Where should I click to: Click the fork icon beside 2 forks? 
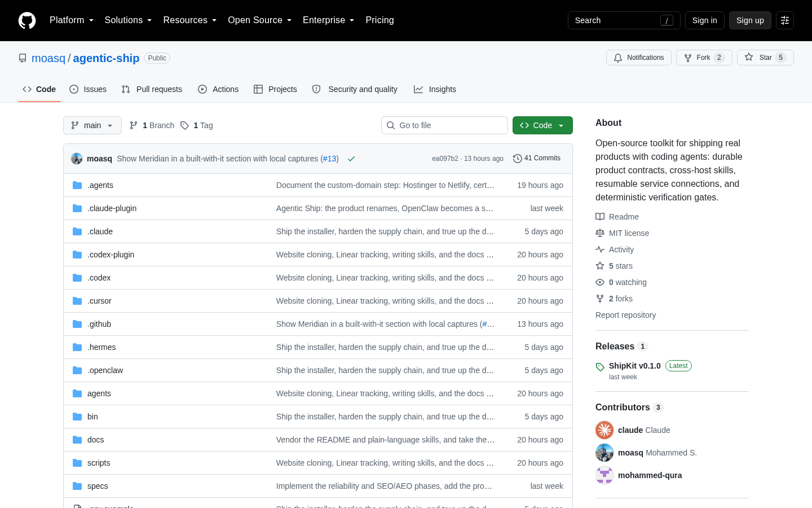click(x=600, y=299)
